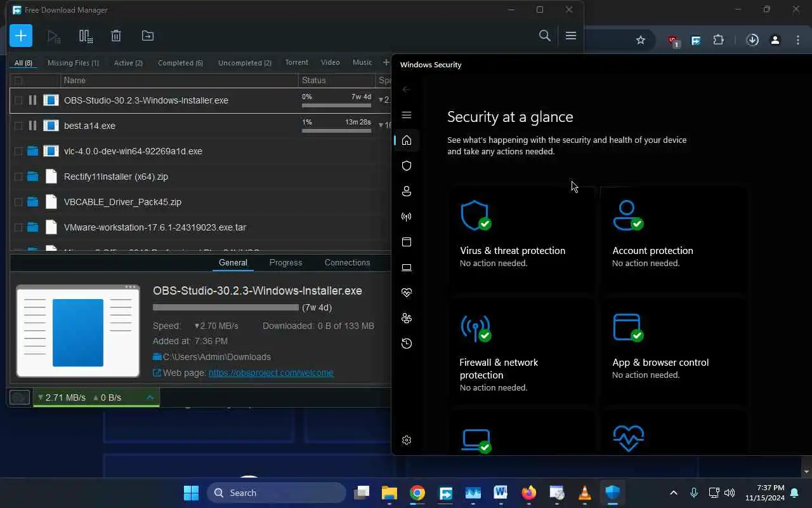Open search in Free Download Manager

click(x=545, y=36)
